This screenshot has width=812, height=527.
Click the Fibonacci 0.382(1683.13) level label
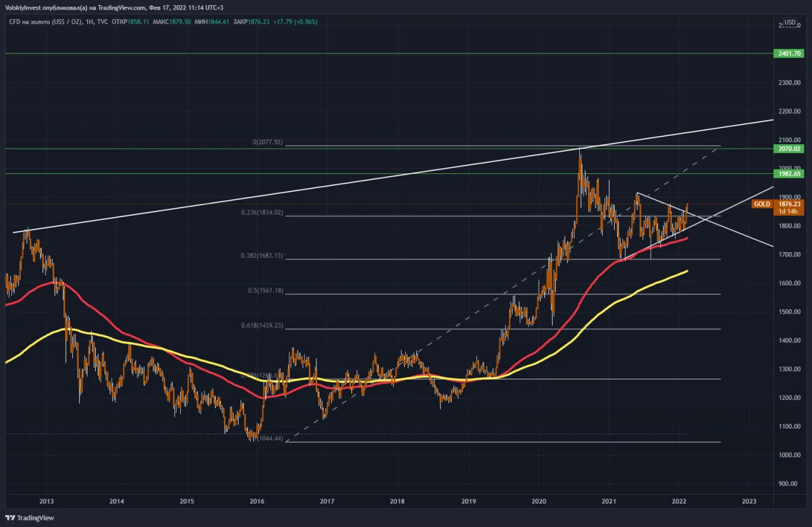262,256
